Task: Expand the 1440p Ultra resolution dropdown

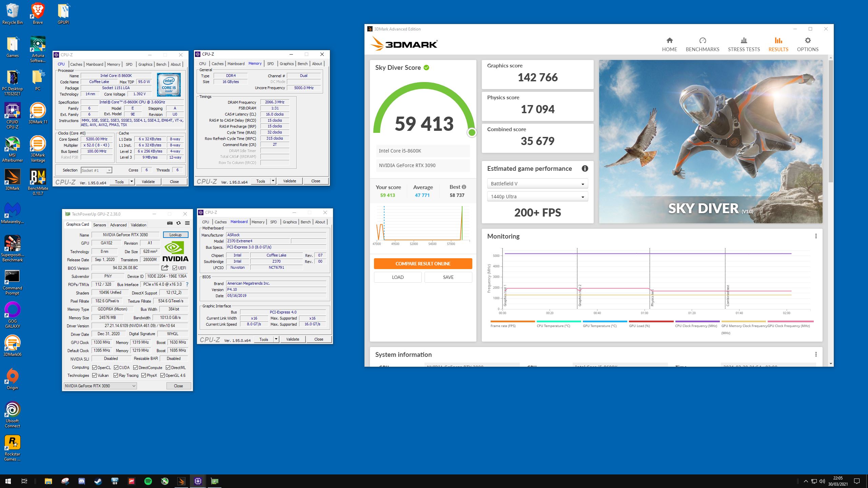Action: coord(537,197)
